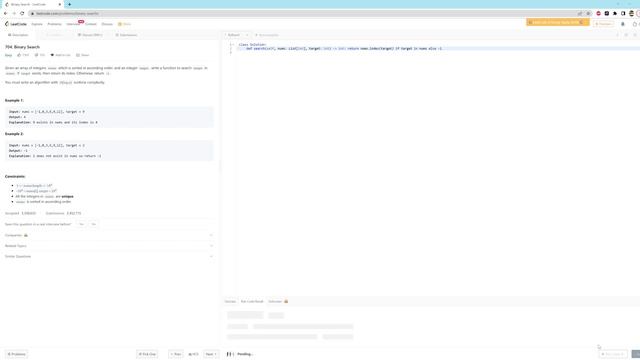Go to the Prev problem
The height and width of the screenshot is (360, 640).
coord(176,354)
